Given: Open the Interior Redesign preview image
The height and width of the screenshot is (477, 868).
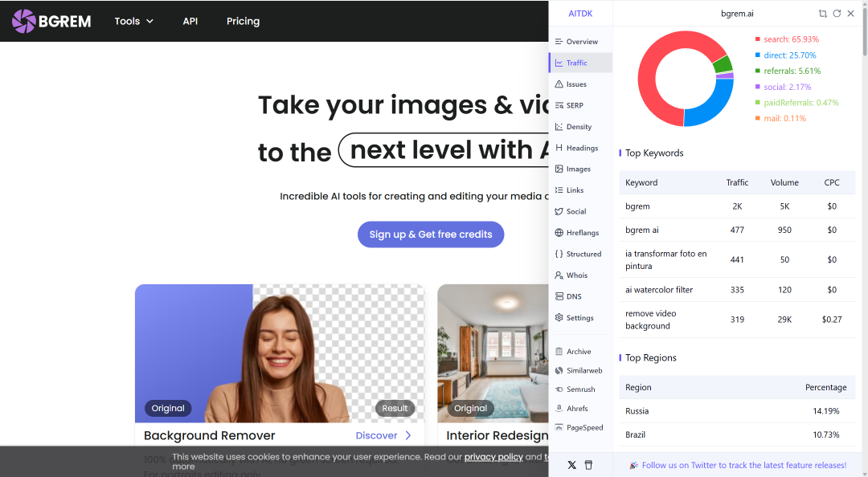Looking at the screenshot, I should (x=493, y=353).
